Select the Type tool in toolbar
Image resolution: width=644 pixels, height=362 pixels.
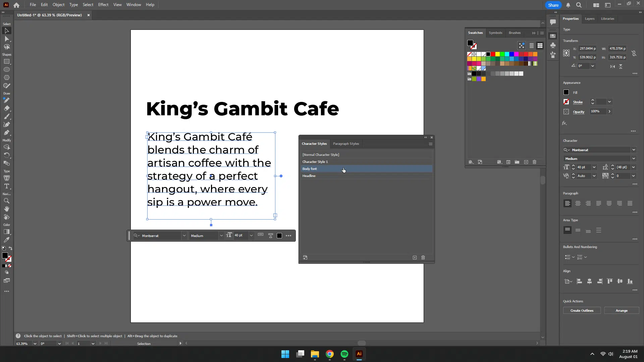tap(6, 186)
